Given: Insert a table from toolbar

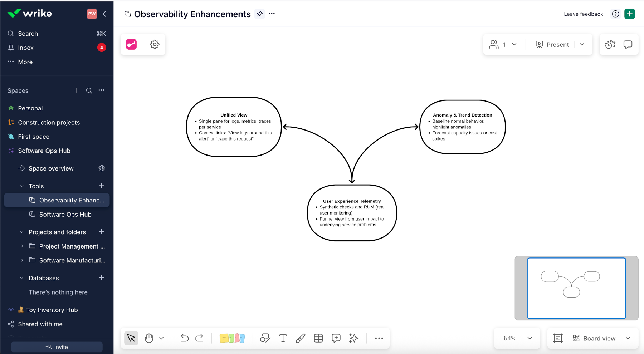Looking at the screenshot, I should tap(318, 338).
